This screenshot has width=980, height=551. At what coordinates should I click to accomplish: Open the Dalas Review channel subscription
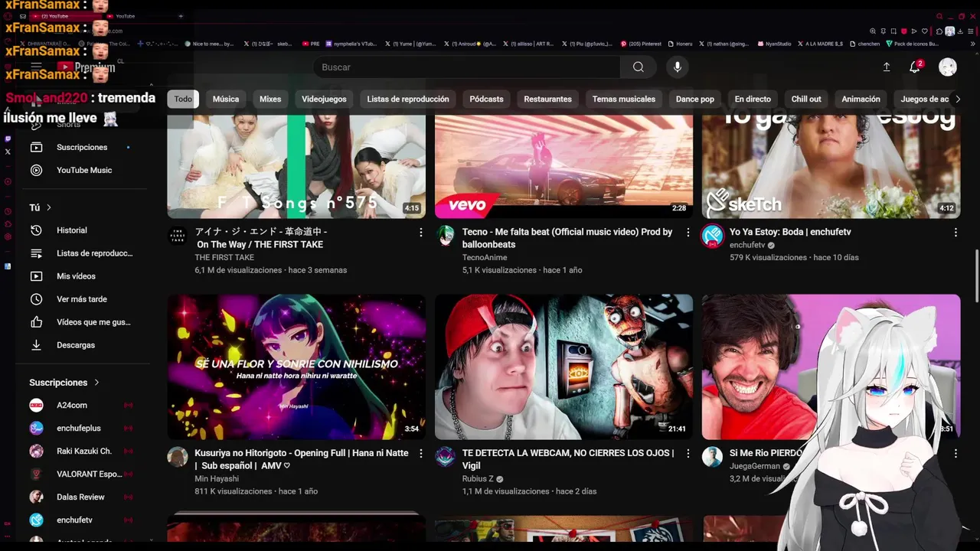tap(82, 497)
